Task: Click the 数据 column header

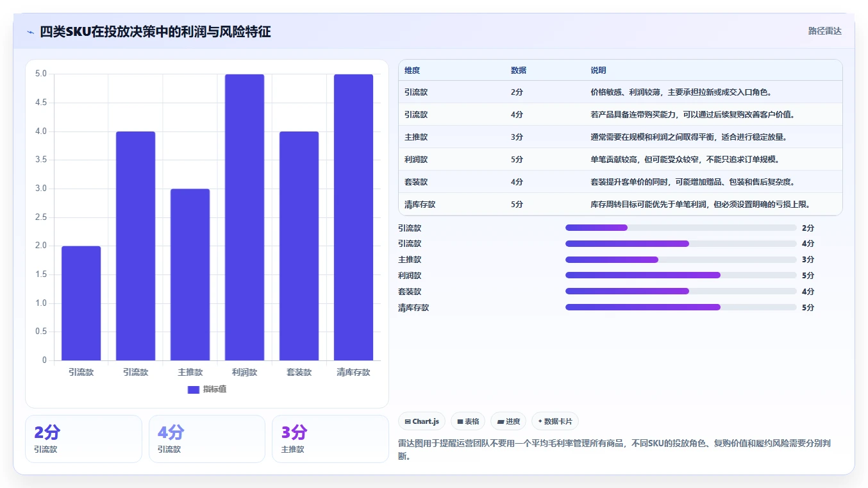Action: (519, 71)
